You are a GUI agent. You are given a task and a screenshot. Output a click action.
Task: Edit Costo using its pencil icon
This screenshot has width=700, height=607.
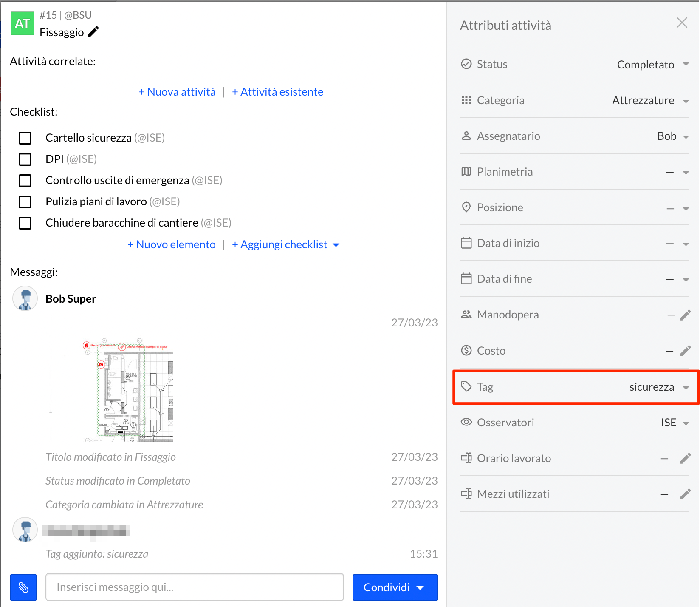click(x=685, y=351)
